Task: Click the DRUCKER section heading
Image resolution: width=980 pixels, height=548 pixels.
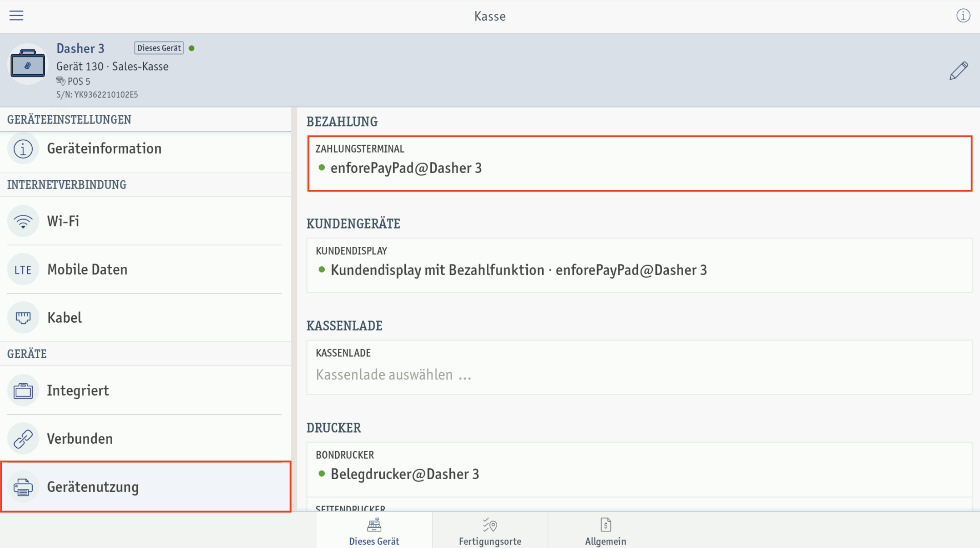Action: coord(334,428)
